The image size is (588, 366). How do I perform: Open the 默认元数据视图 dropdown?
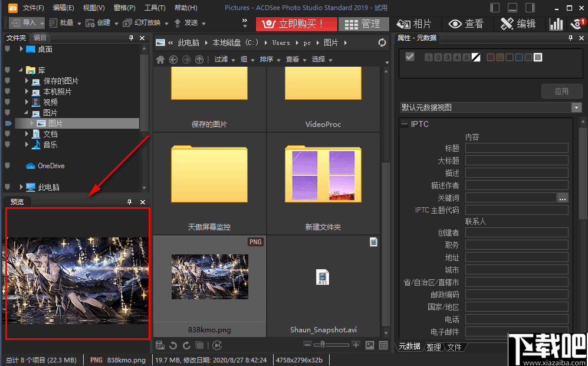[576, 107]
